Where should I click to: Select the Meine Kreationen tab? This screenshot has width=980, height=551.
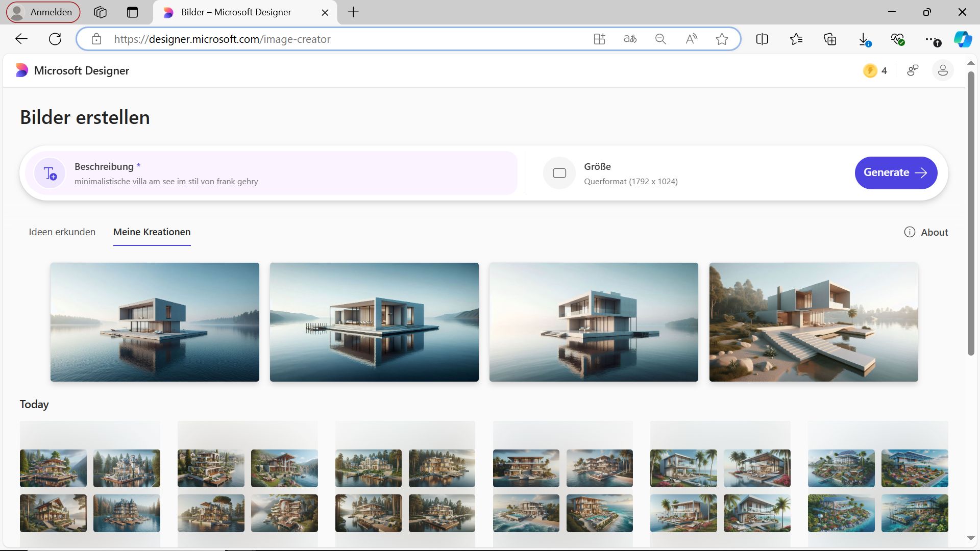pos(152,232)
